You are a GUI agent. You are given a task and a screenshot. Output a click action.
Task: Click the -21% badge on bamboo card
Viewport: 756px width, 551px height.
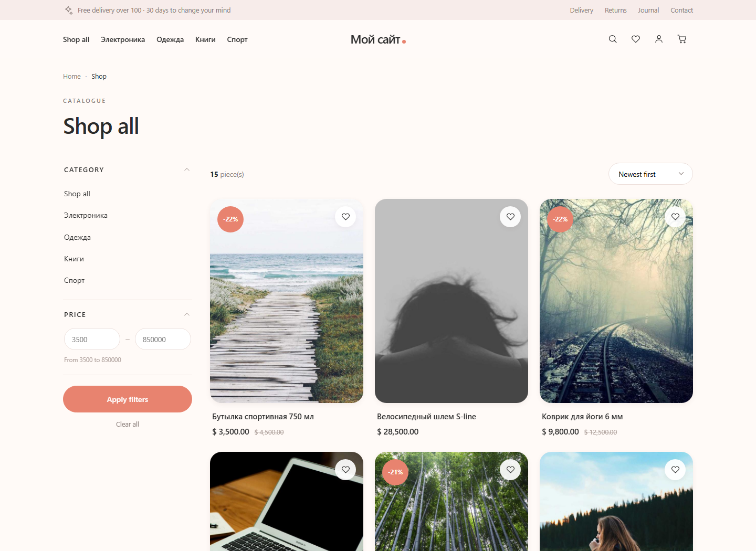[395, 472]
